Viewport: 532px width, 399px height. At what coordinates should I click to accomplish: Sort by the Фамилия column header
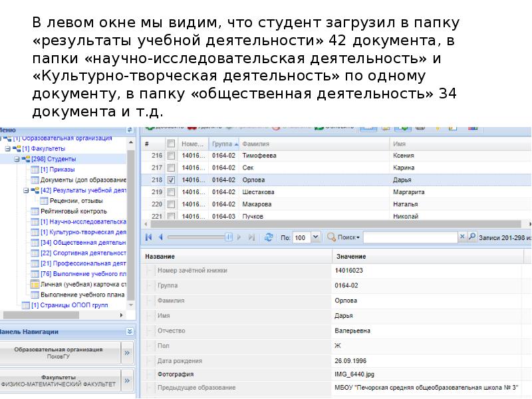315,144
